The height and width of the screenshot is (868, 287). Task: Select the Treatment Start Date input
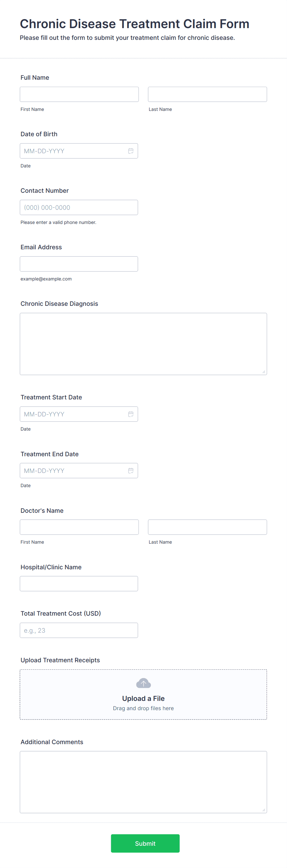pyautogui.click(x=79, y=414)
